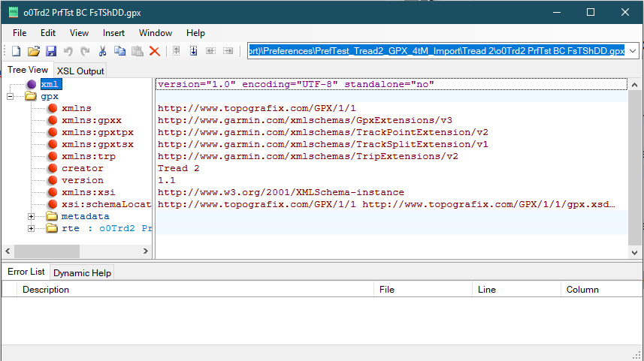The height and width of the screenshot is (361, 644).
Task: Click the Redo toolbar icon
Action: 85,51
